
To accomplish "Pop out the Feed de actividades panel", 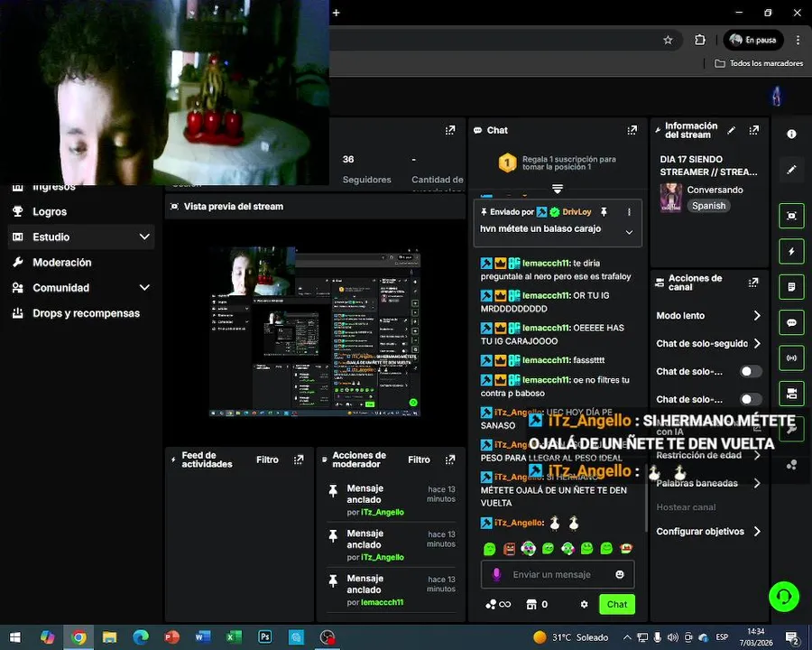I will (x=299, y=460).
